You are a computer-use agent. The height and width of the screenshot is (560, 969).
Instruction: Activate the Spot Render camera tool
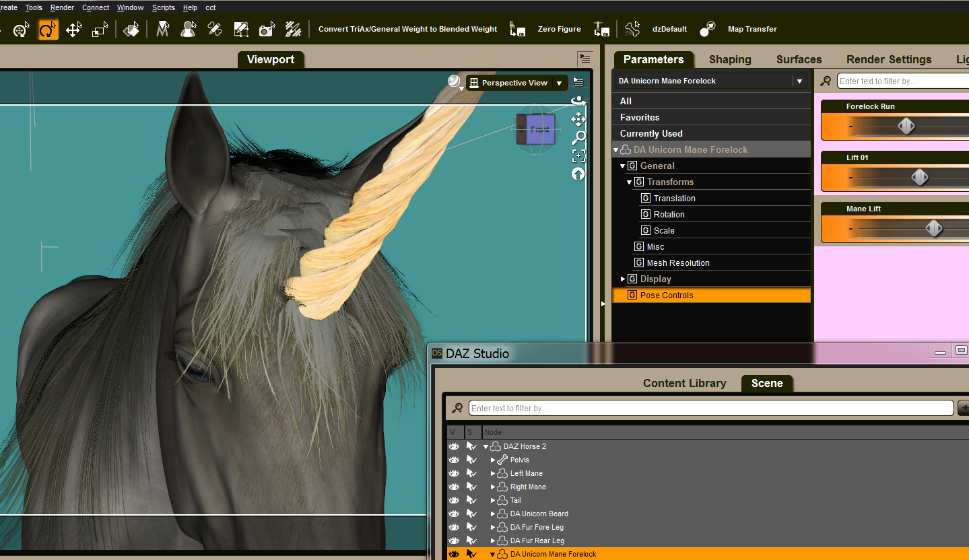pyautogui.click(x=267, y=30)
